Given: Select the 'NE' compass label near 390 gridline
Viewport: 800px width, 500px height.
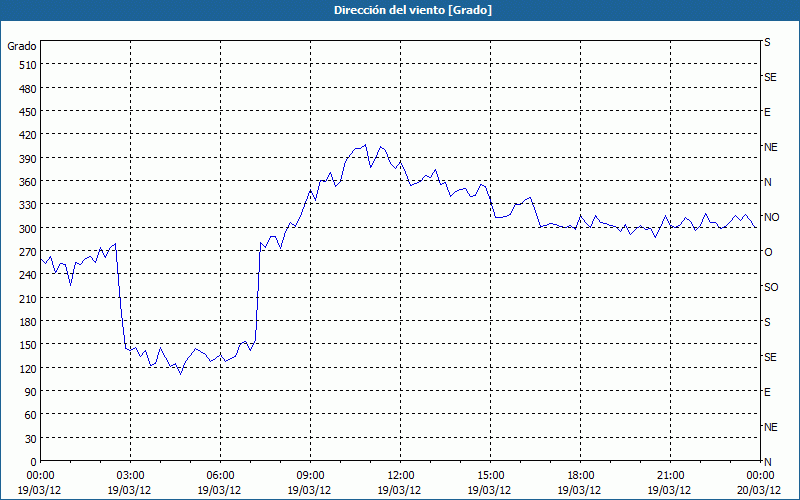Looking at the screenshot, I should point(771,147).
